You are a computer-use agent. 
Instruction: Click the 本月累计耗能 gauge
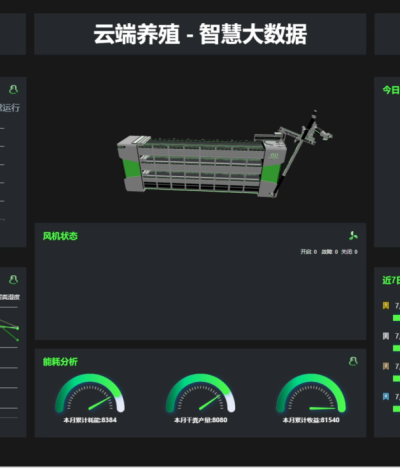pyautogui.click(x=90, y=398)
